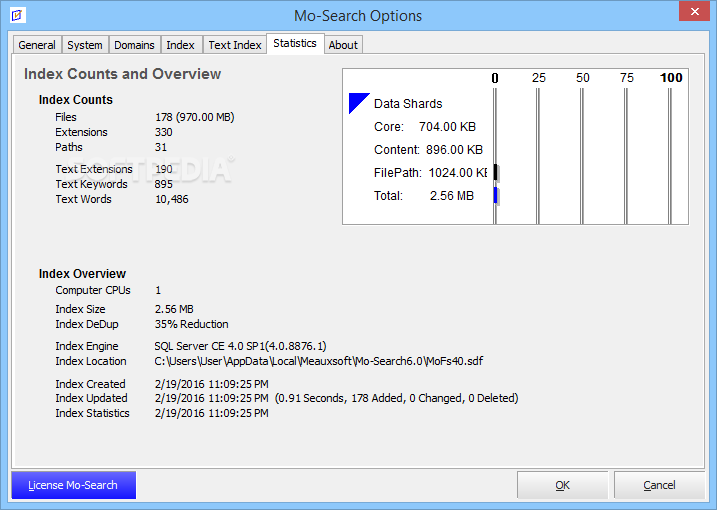Viewport: 717px width, 510px height.
Task: Open the System tab
Action: pos(85,45)
